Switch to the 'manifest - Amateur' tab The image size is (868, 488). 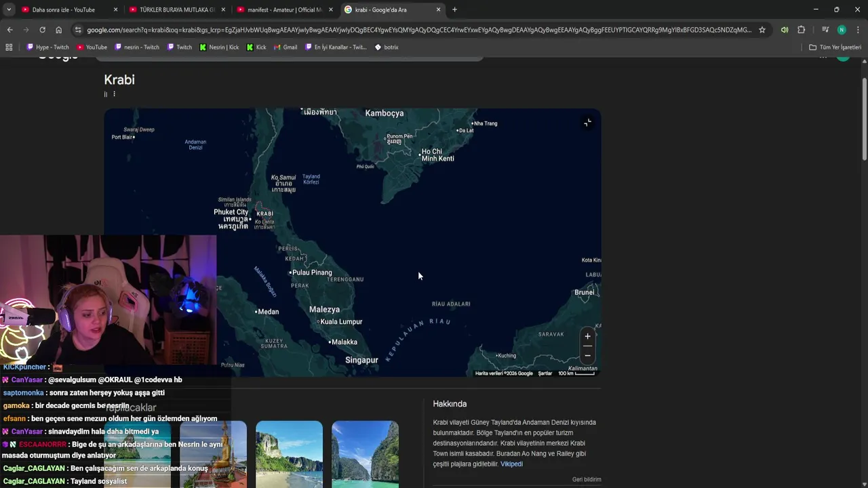click(284, 9)
